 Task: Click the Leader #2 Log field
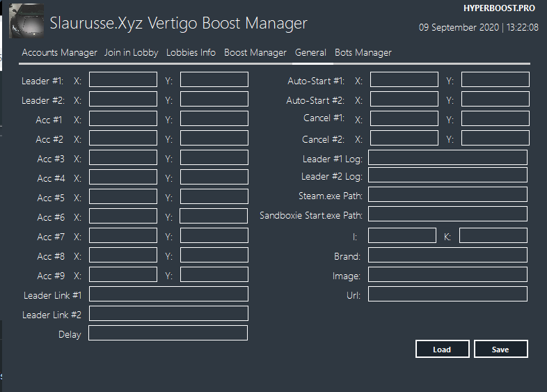coord(447,176)
